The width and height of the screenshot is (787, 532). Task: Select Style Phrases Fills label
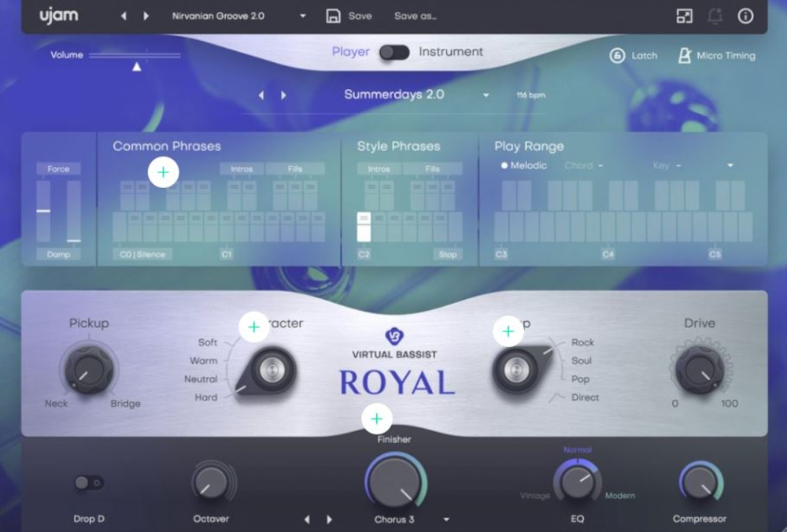pyautogui.click(x=433, y=169)
